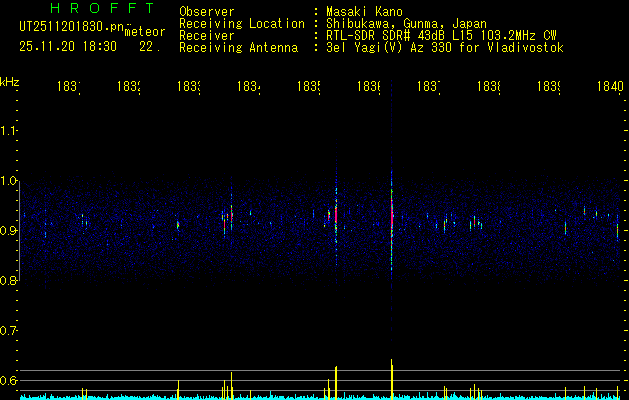Click the date stamp 25.11.20 18:30
The image size is (629, 400).
coord(68,47)
